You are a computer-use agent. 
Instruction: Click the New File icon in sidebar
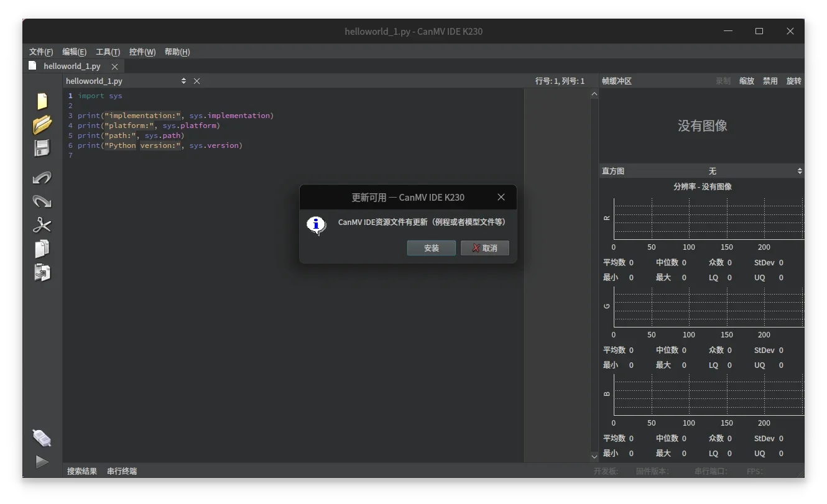pyautogui.click(x=42, y=101)
